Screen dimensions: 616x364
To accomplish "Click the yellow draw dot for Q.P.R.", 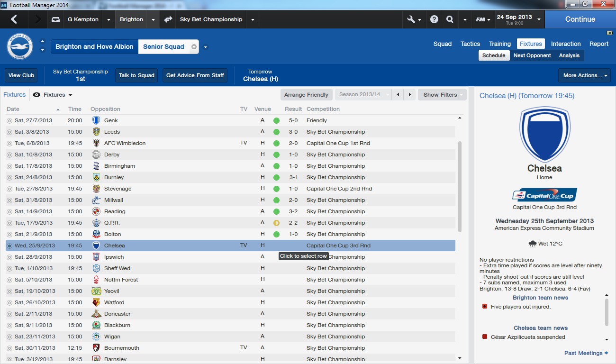I will click(x=276, y=223).
